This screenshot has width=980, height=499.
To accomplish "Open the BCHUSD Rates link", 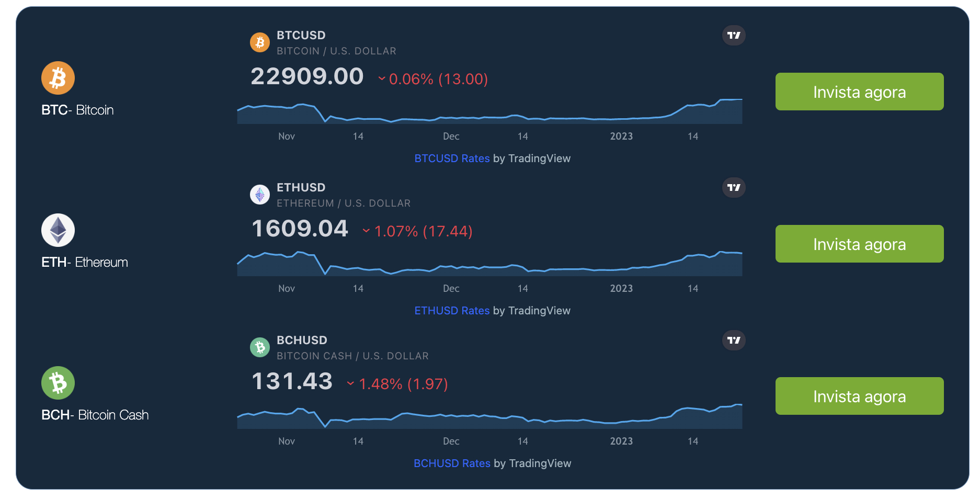I will point(452,463).
